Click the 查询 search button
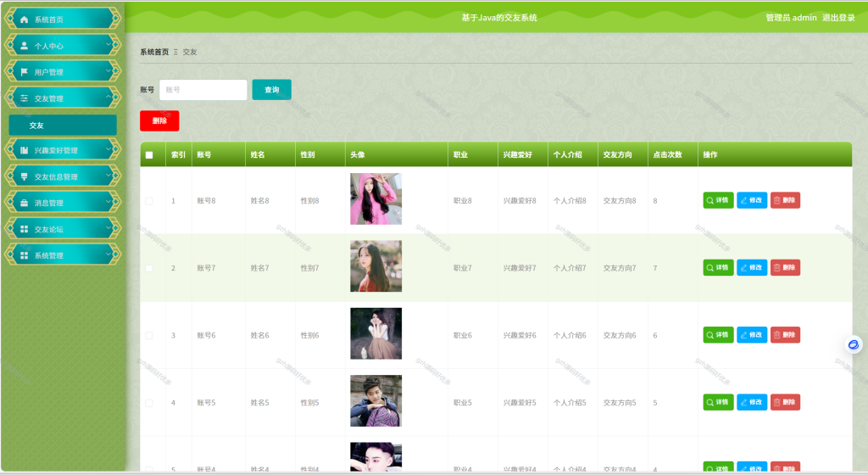 [x=272, y=90]
